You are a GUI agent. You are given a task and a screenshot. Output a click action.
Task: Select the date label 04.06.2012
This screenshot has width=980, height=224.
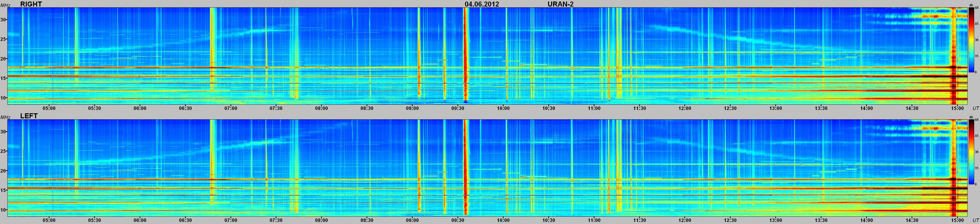coord(482,4)
